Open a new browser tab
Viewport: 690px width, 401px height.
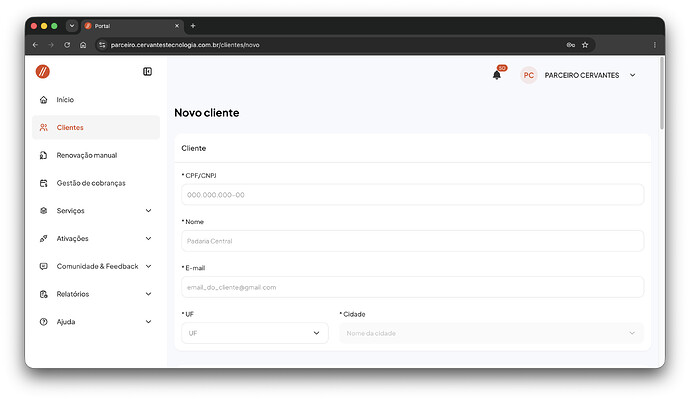pyautogui.click(x=193, y=26)
